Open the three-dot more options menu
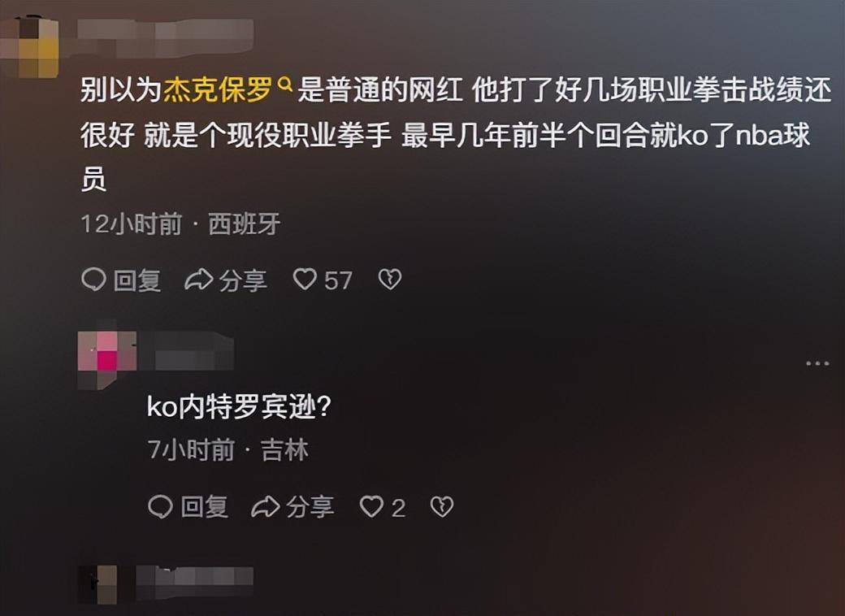The width and height of the screenshot is (845, 616). point(817,363)
